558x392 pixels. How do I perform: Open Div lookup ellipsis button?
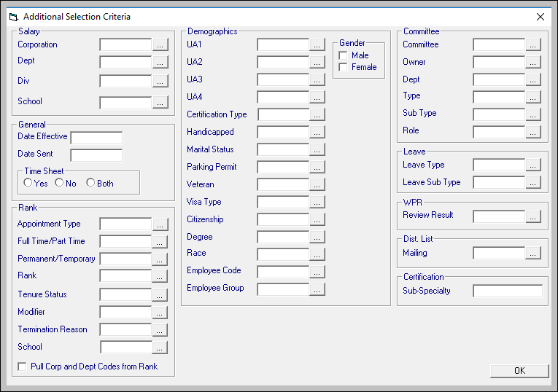coord(160,81)
